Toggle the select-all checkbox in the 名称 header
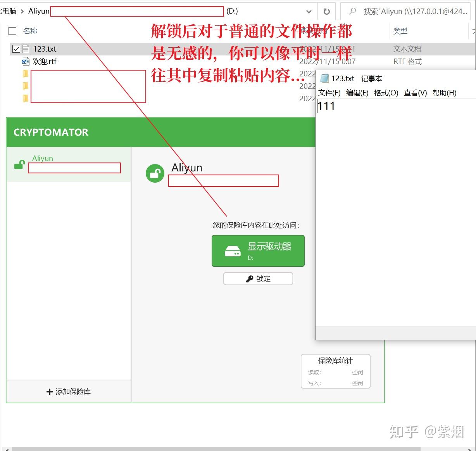The width and height of the screenshot is (476, 451). 12,31
